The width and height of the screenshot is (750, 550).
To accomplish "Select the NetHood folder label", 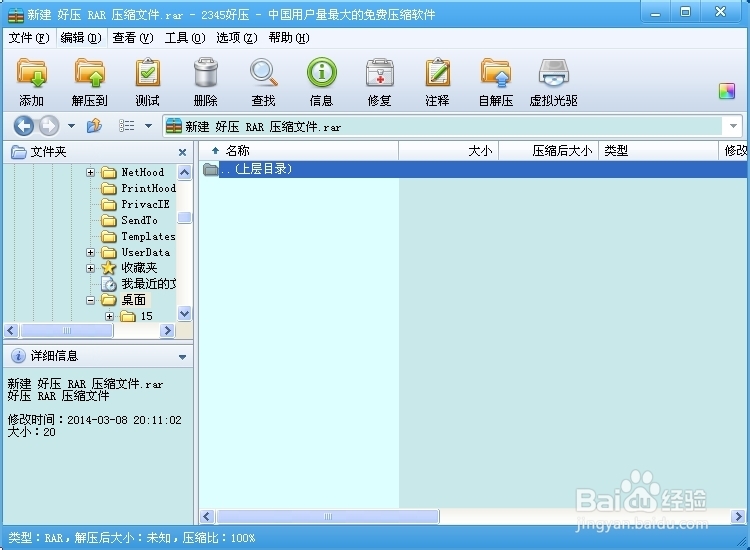I will coord(143,172).
